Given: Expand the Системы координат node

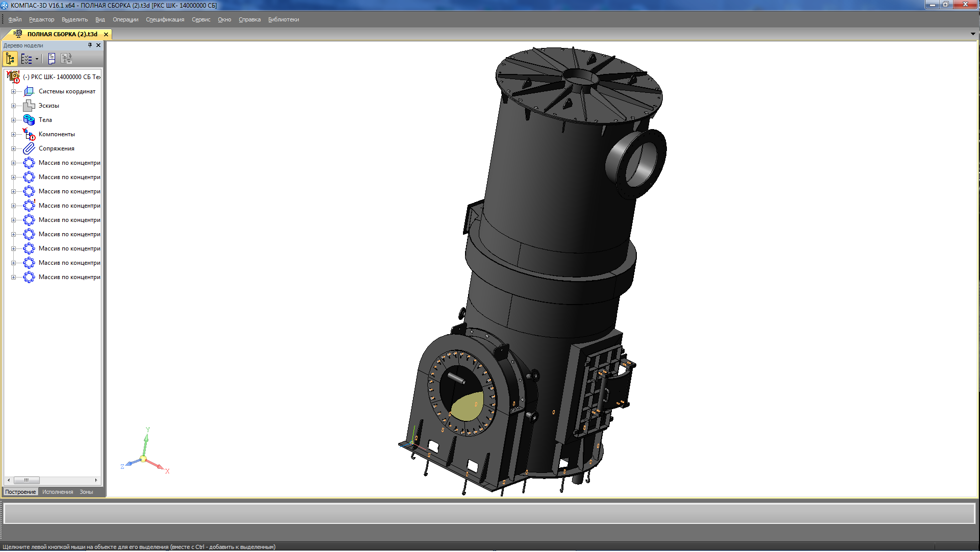Looking at the screenshot, I should (x=13, y=91).
